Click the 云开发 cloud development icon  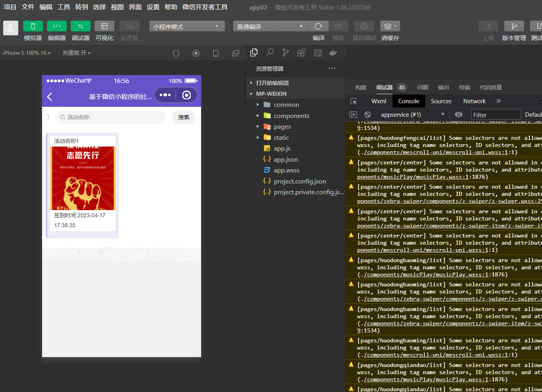(130, 26)
